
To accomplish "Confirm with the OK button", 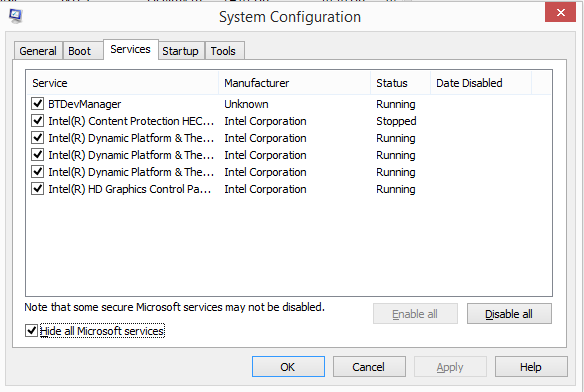I will click(288, 367).
